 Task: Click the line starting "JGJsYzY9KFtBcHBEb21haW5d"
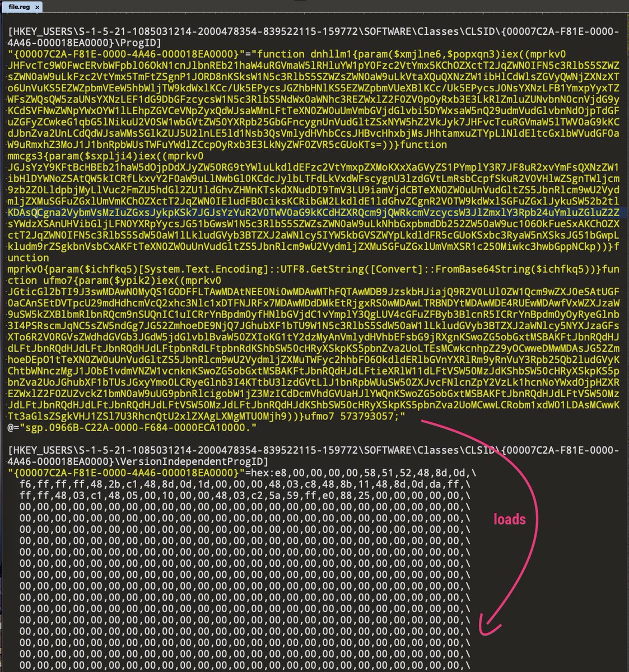pos(314,167)
